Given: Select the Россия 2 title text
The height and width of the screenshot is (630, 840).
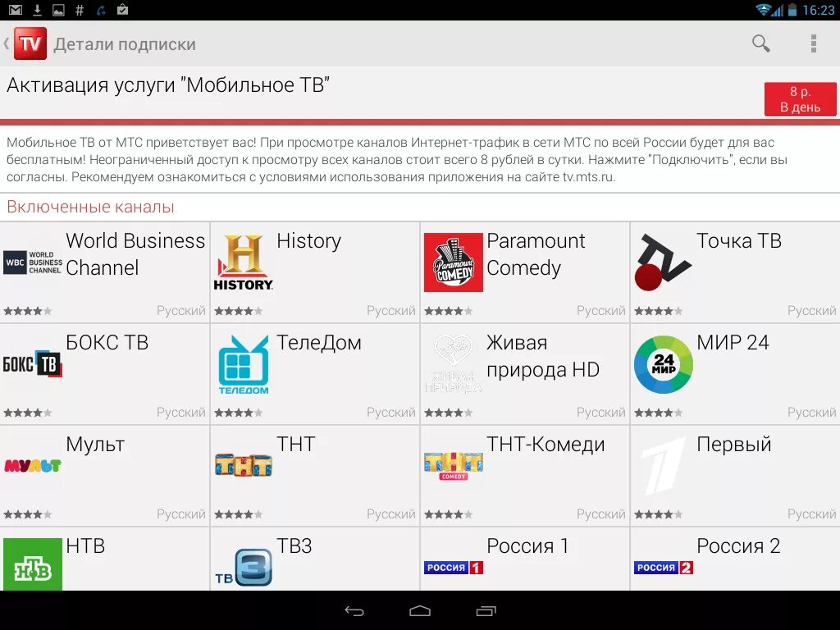Looking at the screenshot, I should [738, 546].
